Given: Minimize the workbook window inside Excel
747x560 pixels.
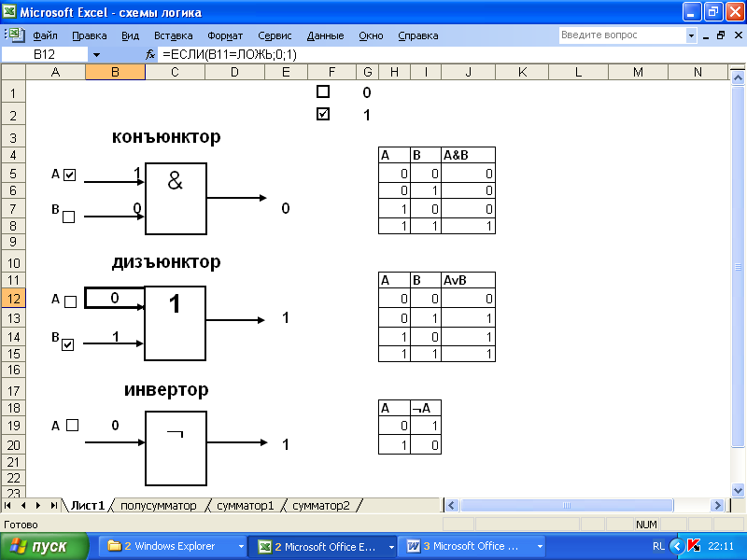Looking at the screenshot, I should tap(706, 35).
